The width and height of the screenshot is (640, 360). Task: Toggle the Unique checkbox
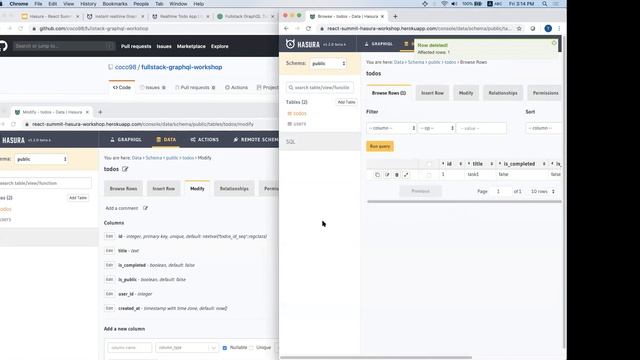(251, 348)
